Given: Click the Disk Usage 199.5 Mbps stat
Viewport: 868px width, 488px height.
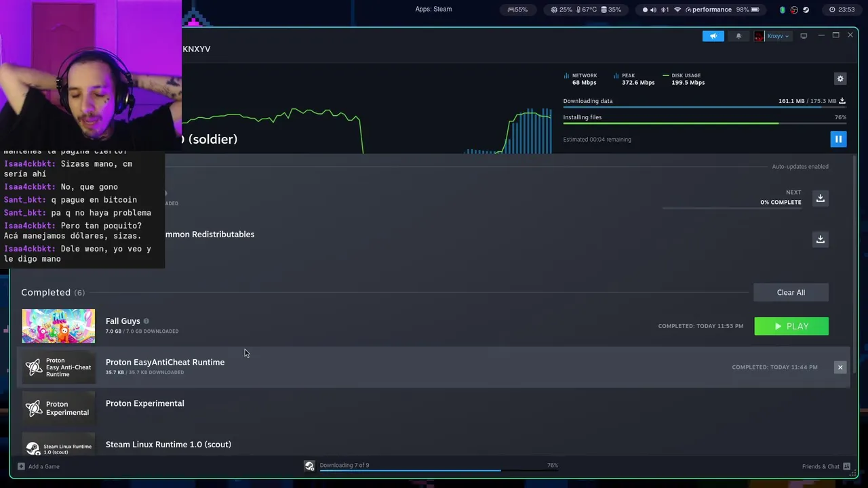Looking at the screenshot, I should tap(684, 79).
